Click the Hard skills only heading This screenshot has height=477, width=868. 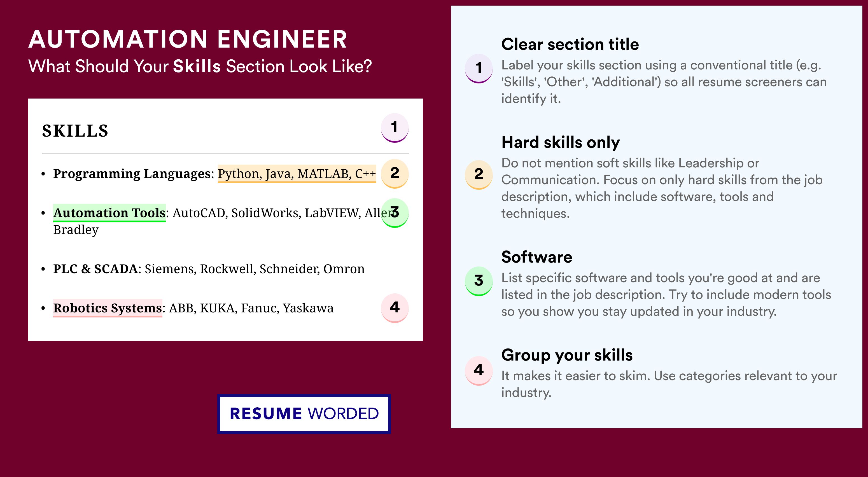point(560,142)
